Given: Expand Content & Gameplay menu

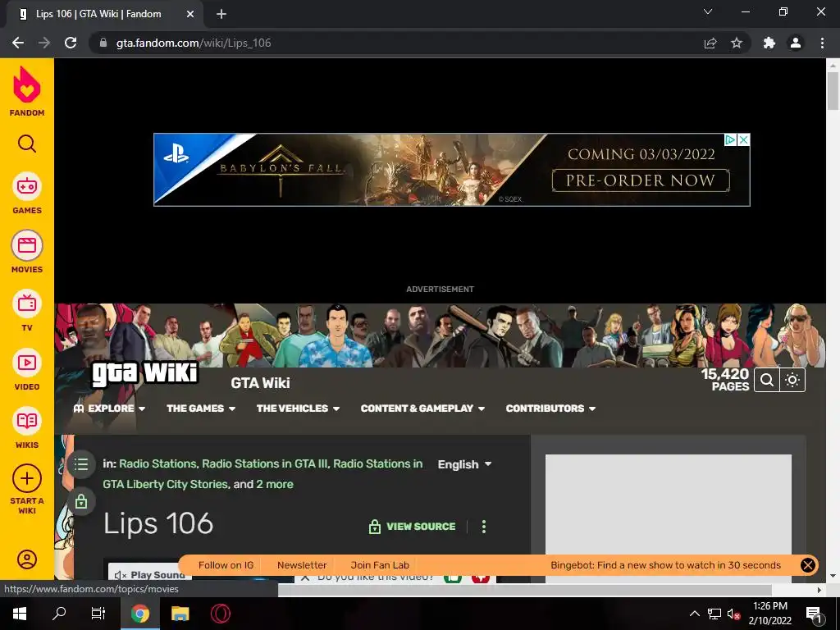Looking at the screenshot, I should coord(422,409).
